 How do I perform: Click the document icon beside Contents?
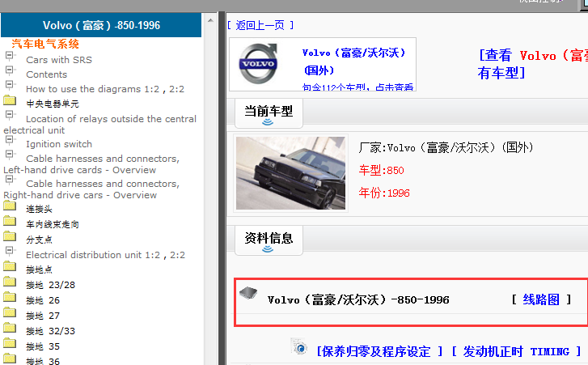point(10,70)
